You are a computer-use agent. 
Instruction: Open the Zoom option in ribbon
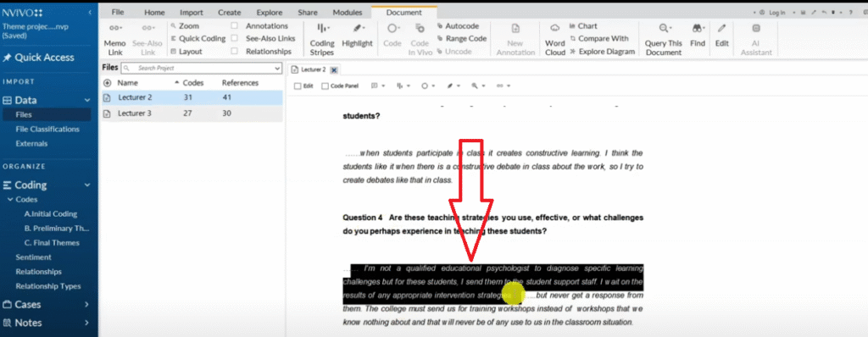[186, 26]
